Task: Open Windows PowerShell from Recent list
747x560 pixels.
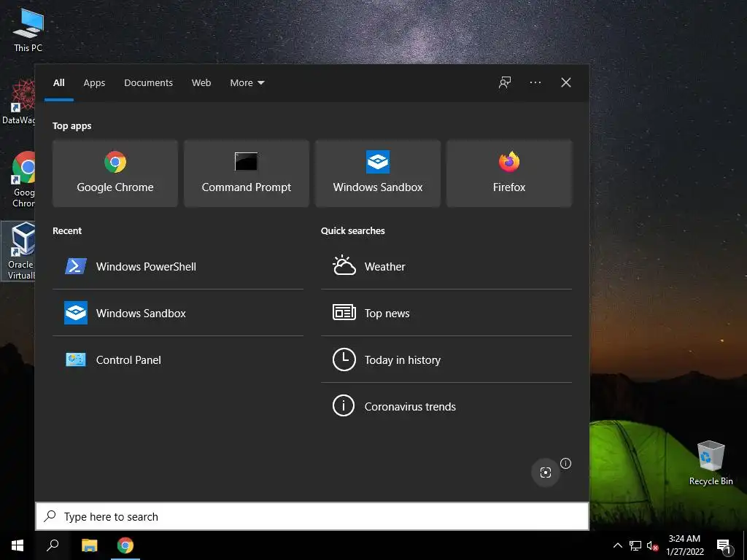Action: click(178, 266)
